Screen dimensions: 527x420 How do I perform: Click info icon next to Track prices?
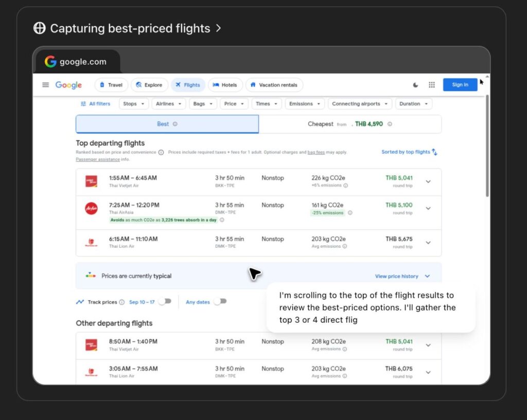pyautogui.click(x=121, y=302)
